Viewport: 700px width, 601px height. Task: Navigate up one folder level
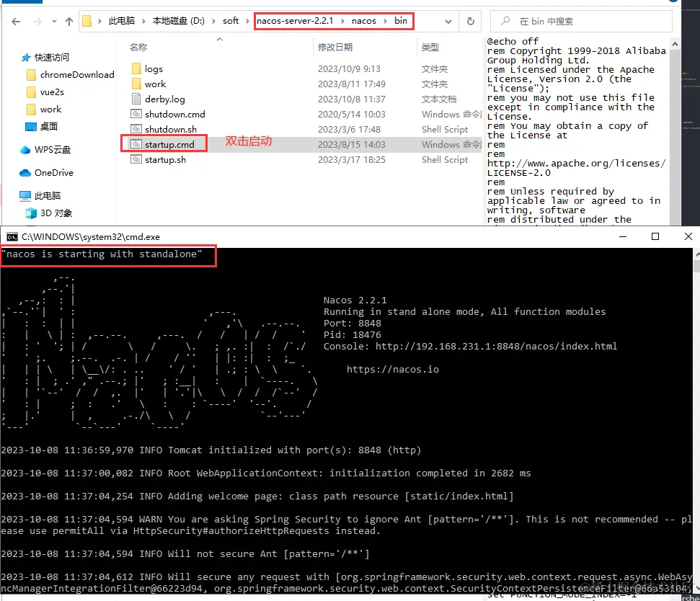(69, 22)
